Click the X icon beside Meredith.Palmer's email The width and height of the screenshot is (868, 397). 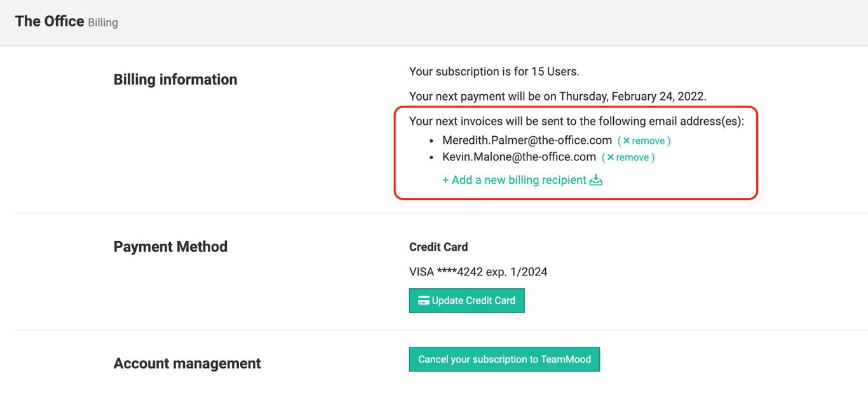point(627,141)
